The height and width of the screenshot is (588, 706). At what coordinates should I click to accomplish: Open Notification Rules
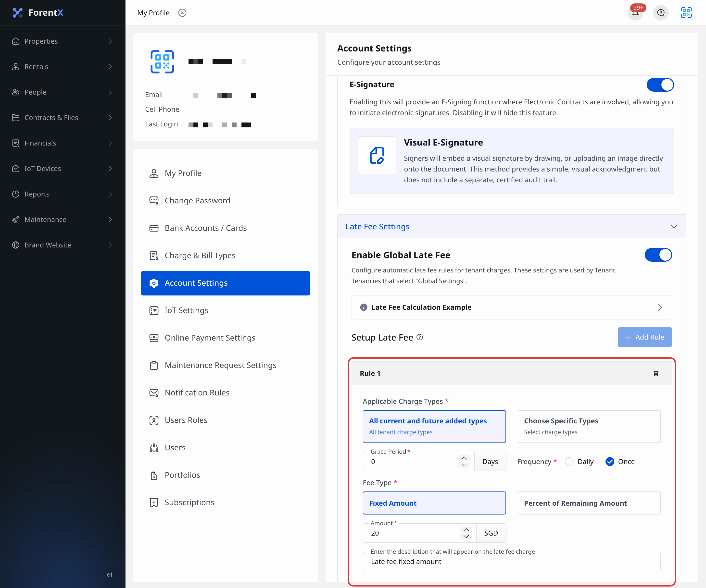coord(225,393)
